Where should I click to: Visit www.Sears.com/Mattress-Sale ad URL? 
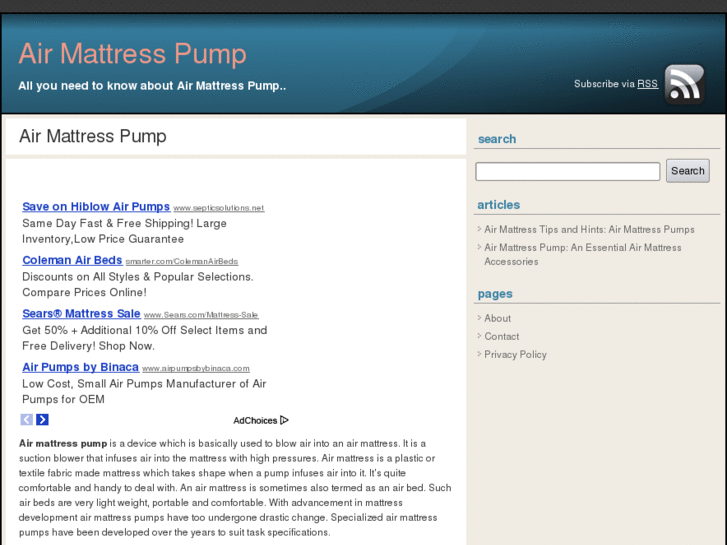pyautogui.click(x=201, y=315)
